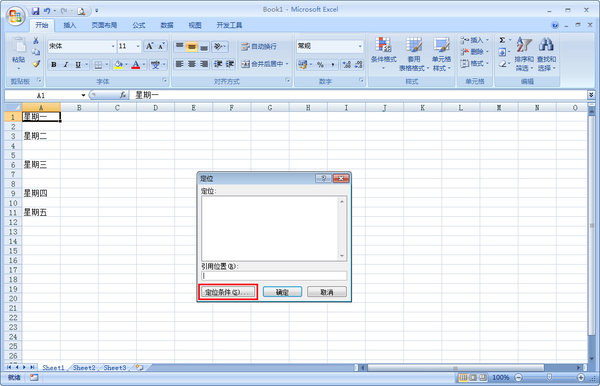The height and width of the screenshot is (386, 600).
Task: Open Excel help question mark icon
Action: point(555,25)
